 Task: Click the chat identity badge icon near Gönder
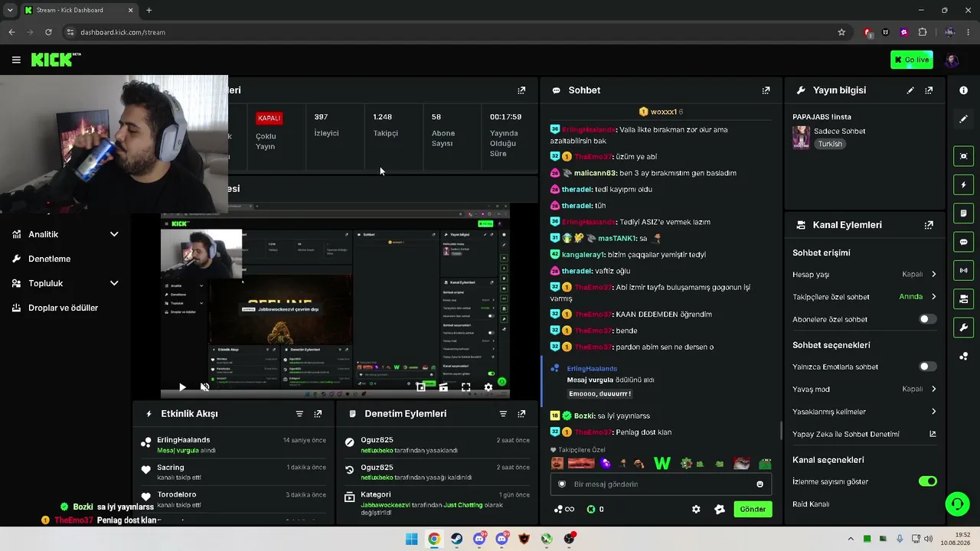pyautogui.click(x=720, y=509)
